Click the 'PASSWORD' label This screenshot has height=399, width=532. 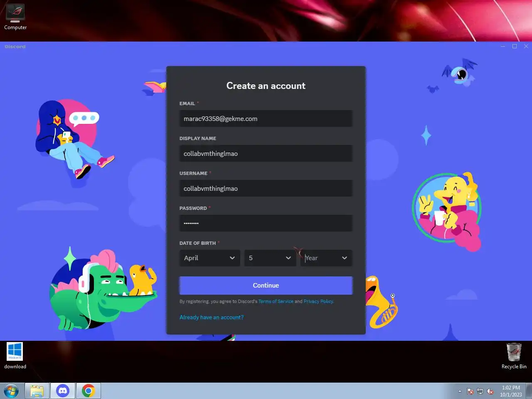pyautogui.click(x=193, y=208)
